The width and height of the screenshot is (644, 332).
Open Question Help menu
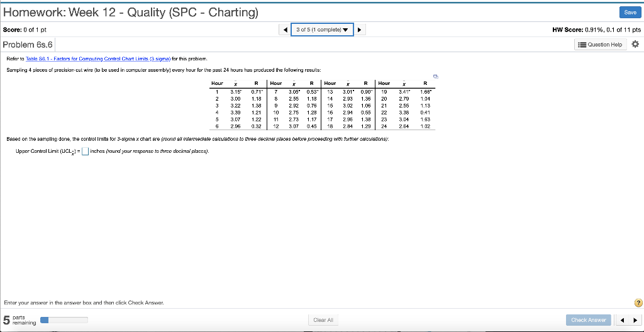point(600,45)
